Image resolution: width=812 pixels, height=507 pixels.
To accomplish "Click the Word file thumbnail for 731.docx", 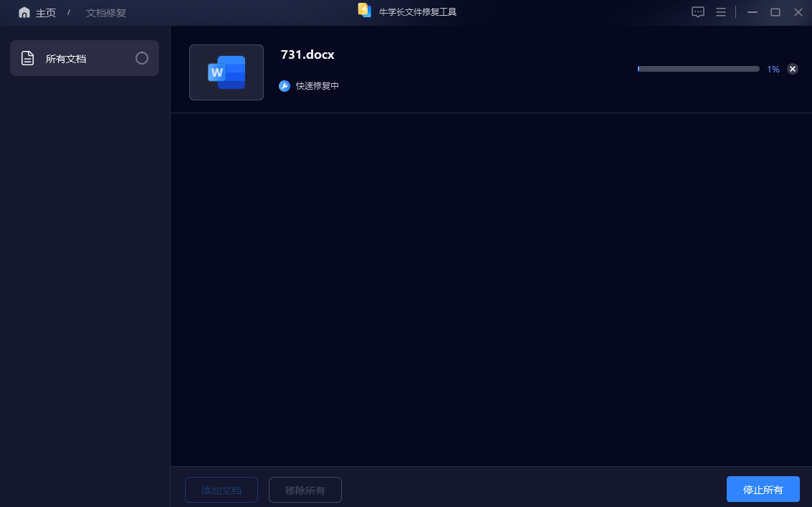I will [226, 72].
